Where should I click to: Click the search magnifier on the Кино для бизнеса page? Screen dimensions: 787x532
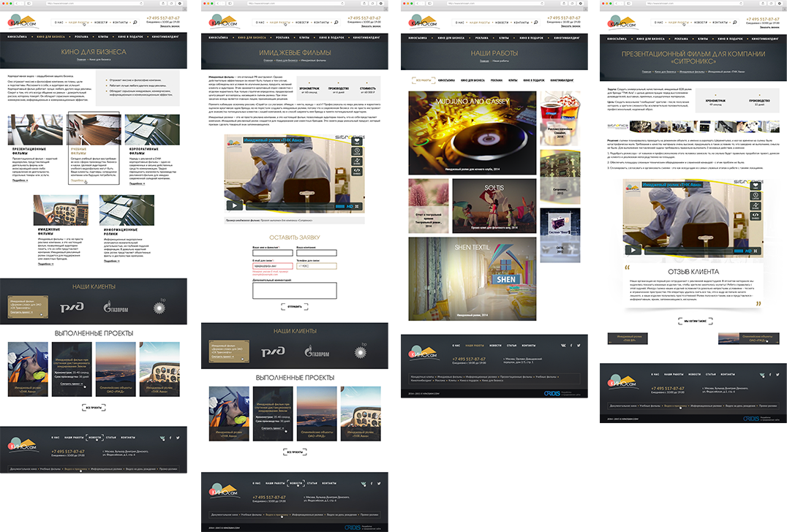click(135, 22)
